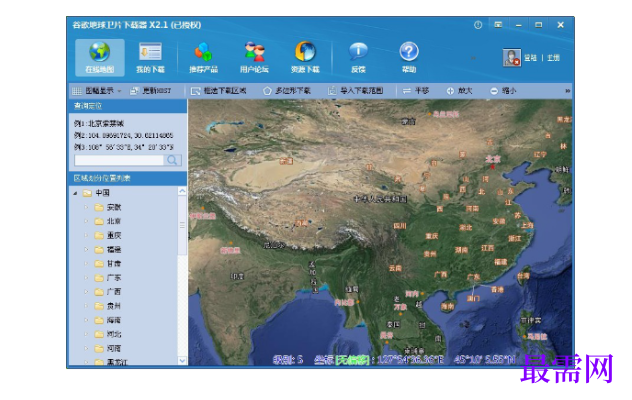Click the tree scrollbar down arrow
The width and height of the screenshot is (632, 400).
[182, 360]
